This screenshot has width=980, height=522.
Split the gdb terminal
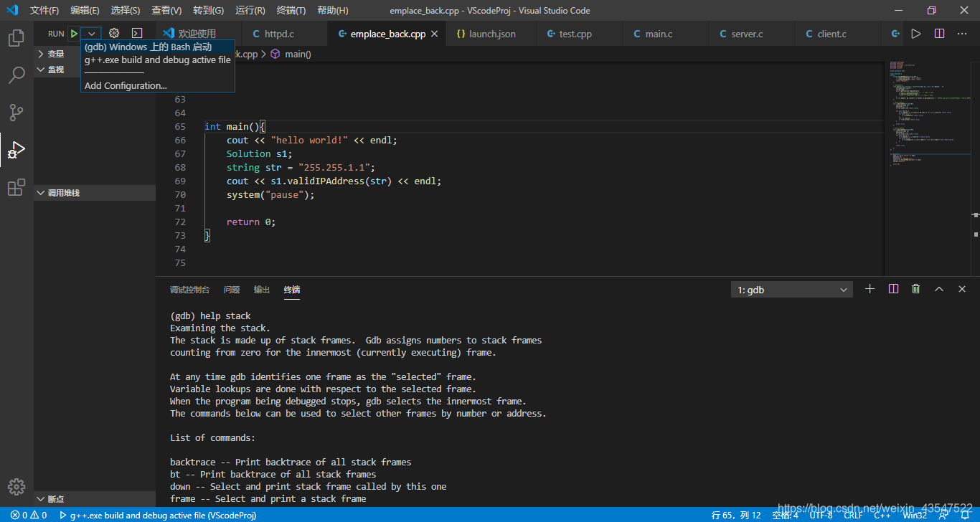[893, 289]
